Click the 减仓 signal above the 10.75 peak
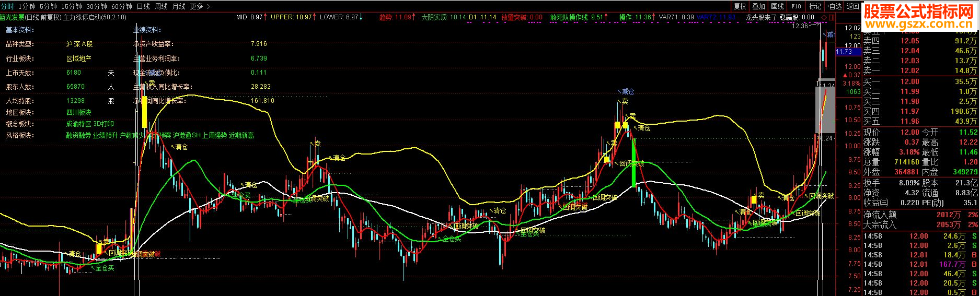Image resolution: width=980 pixels, height=296 pixels. [627, 91]
